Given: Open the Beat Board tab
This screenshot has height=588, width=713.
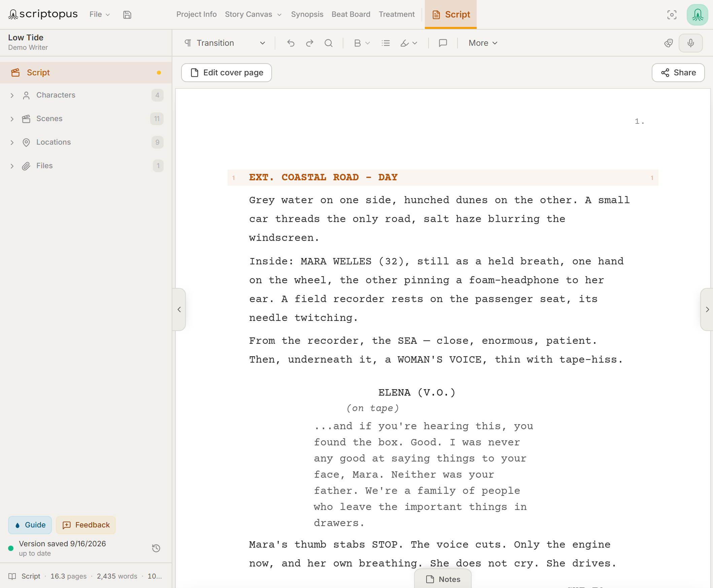Looking at the screenshot, I should point(351,14).
